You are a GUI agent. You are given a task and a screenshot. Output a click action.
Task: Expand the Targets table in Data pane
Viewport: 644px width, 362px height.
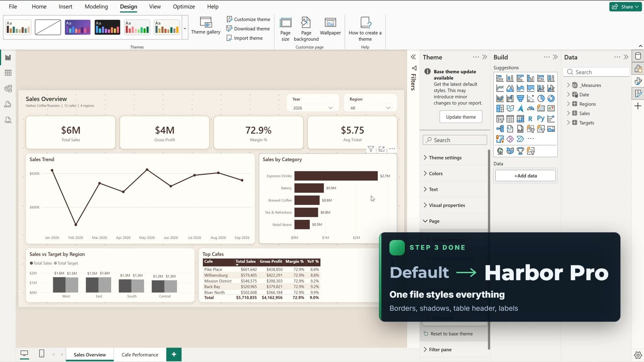[x=568, y=123]
